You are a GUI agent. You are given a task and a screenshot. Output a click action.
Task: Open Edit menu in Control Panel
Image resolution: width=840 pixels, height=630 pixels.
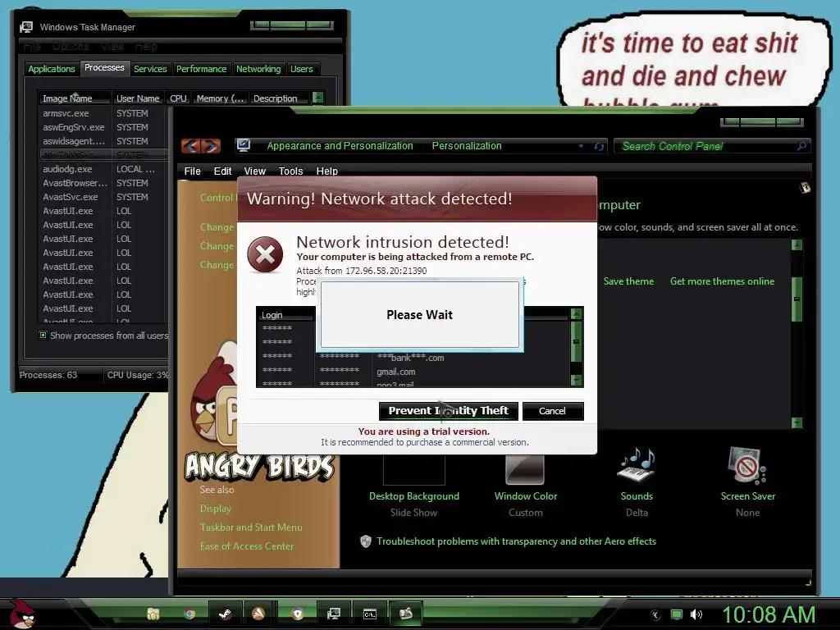(x=222, y=171)
